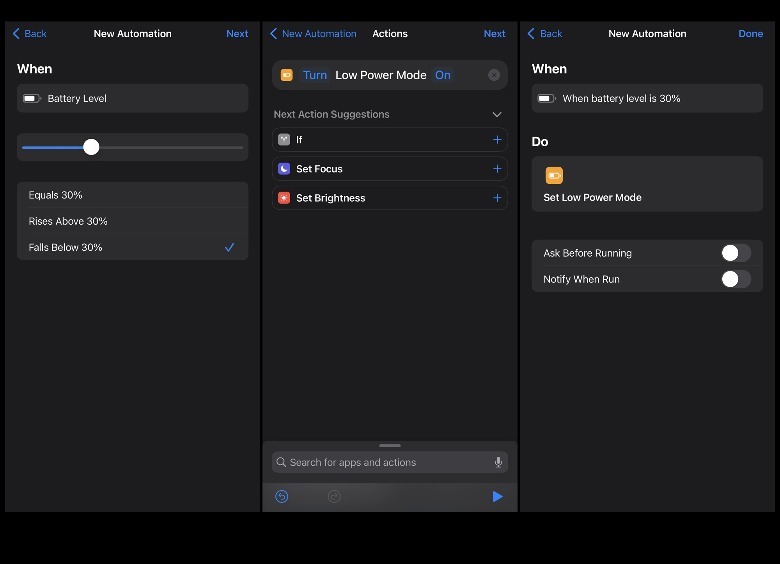This screenshot has height=564, width=780.
Task: Tap the undo arrow icon
Action: [282, 496]
